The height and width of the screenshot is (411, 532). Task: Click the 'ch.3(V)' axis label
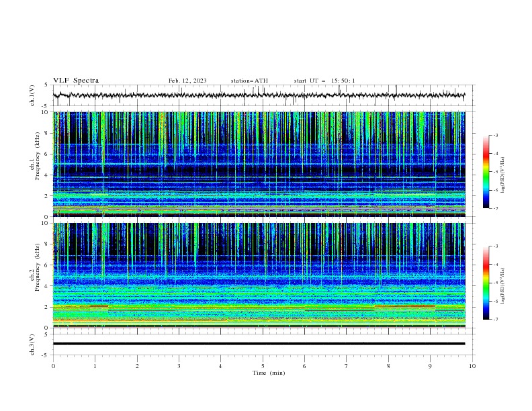pyautogui.click(x=32, y=345)
